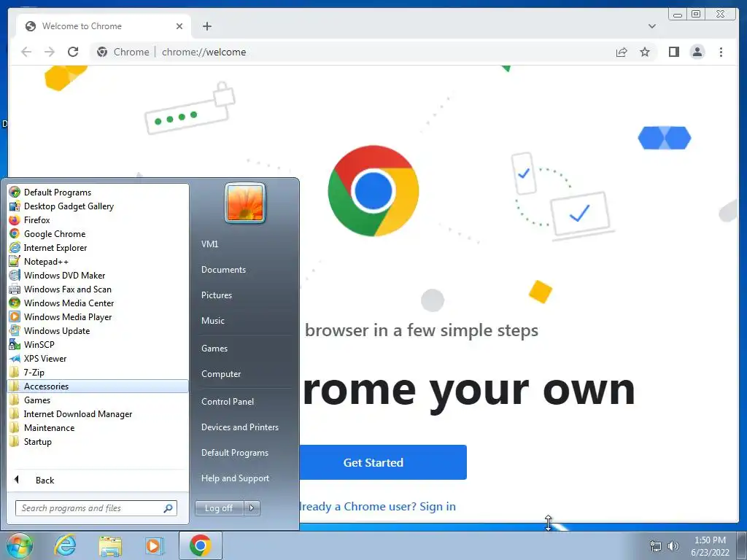Click the search magnifier icon in the Start menu
This screenshot has width=747, height=560.
point(169,508)
